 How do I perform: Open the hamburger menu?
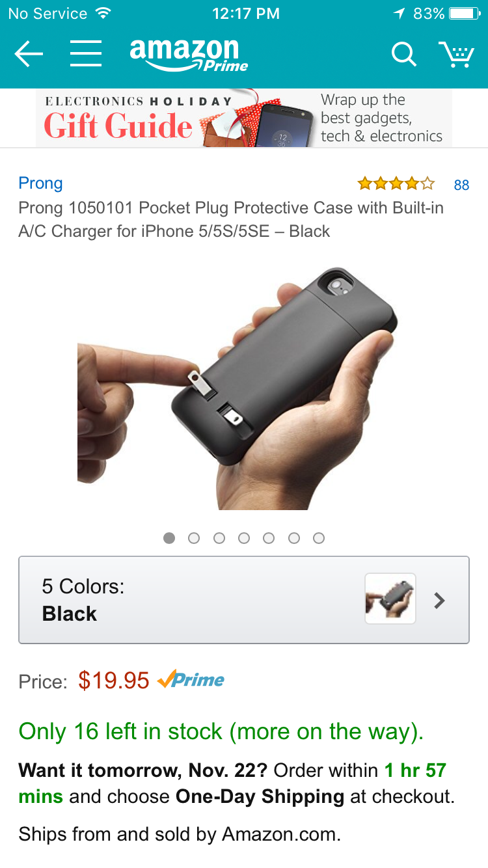[86, 53]
